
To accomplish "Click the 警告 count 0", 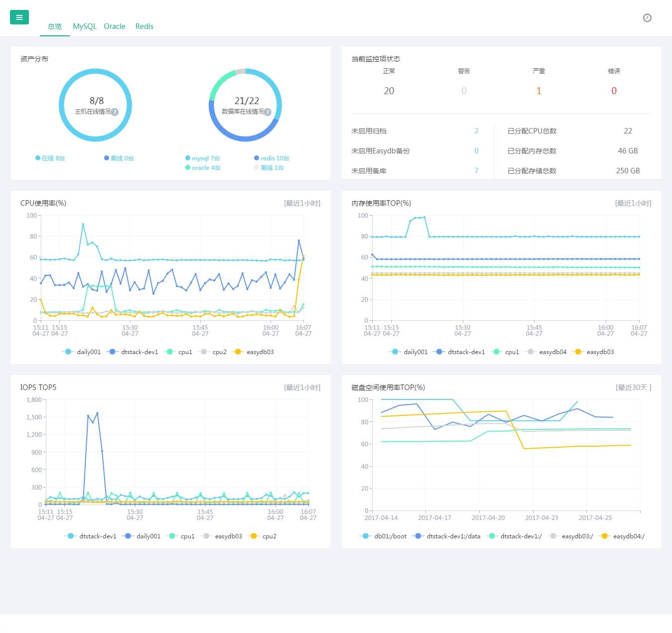I will click(464, 91).
